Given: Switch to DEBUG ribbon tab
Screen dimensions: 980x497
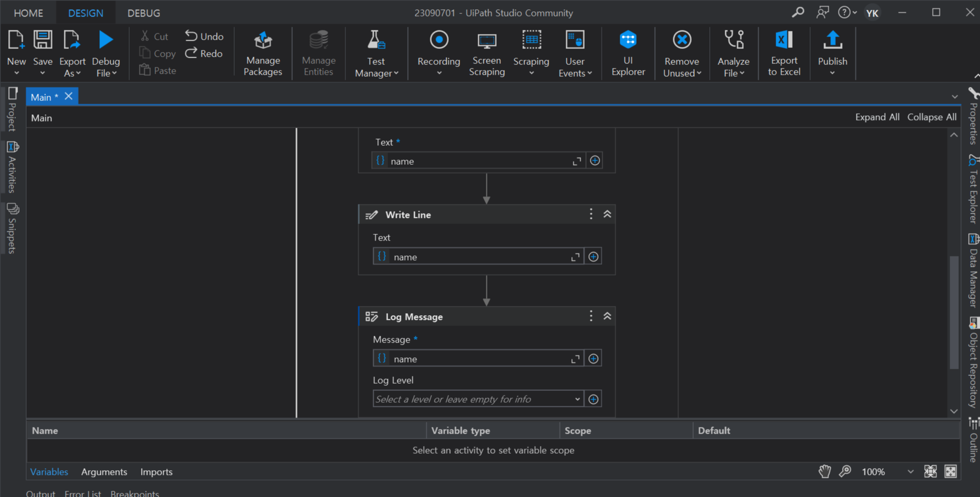Looking at the screenshot, I should pos(144,13).
